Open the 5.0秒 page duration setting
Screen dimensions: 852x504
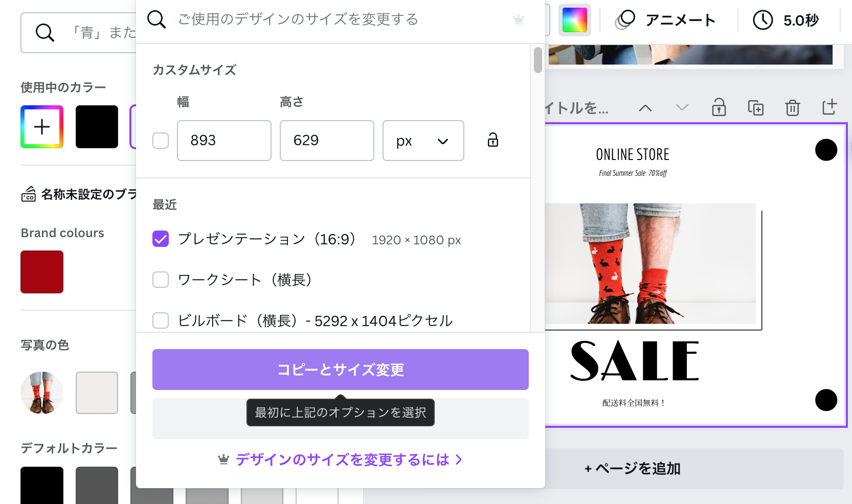pyautogui.click(x=786, y=20)
